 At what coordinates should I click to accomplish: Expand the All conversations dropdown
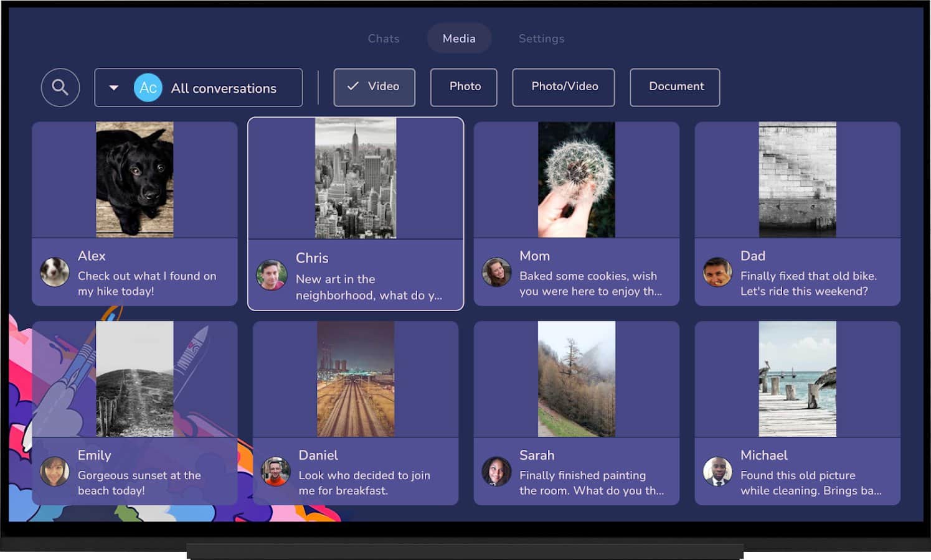click(x=223, y=88)
